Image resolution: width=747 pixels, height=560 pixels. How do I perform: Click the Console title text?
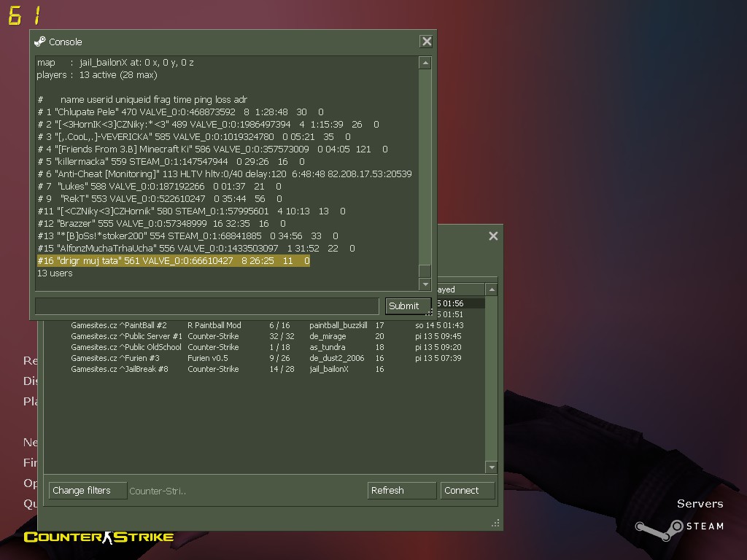(x=65, y=42)
